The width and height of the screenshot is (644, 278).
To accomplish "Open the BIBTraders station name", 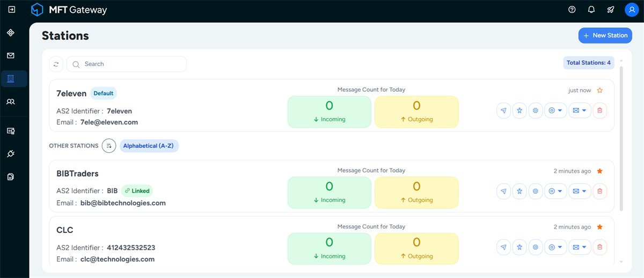I will [77, 173].
